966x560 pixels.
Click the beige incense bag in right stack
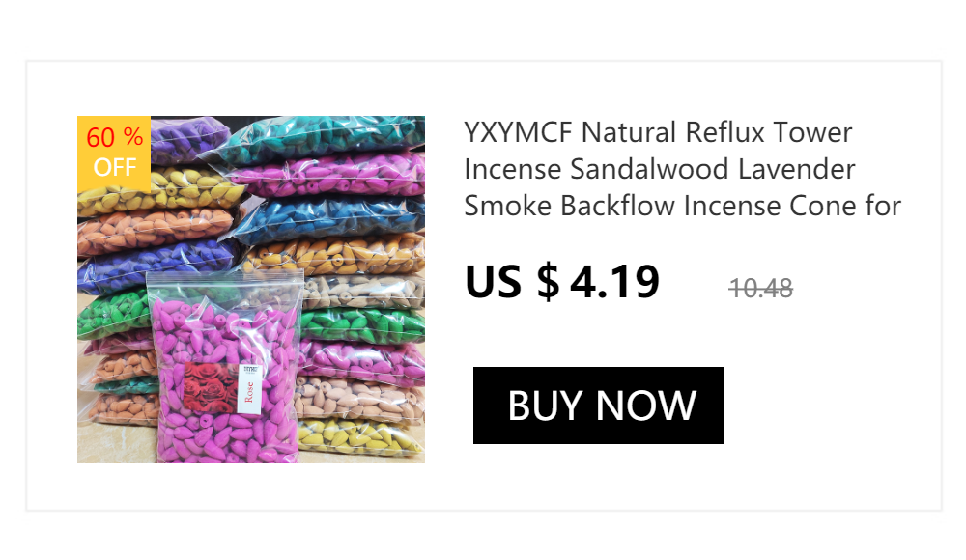[x=363, y=291]
